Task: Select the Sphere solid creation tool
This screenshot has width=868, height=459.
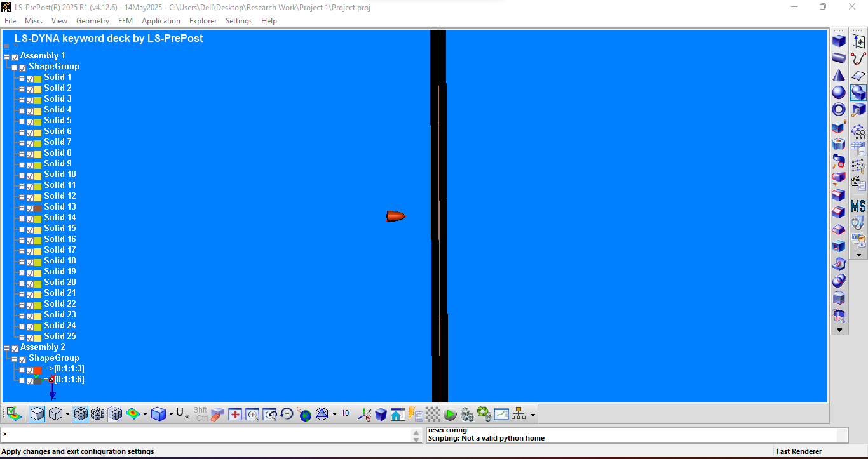Action: tap(839, 92)
